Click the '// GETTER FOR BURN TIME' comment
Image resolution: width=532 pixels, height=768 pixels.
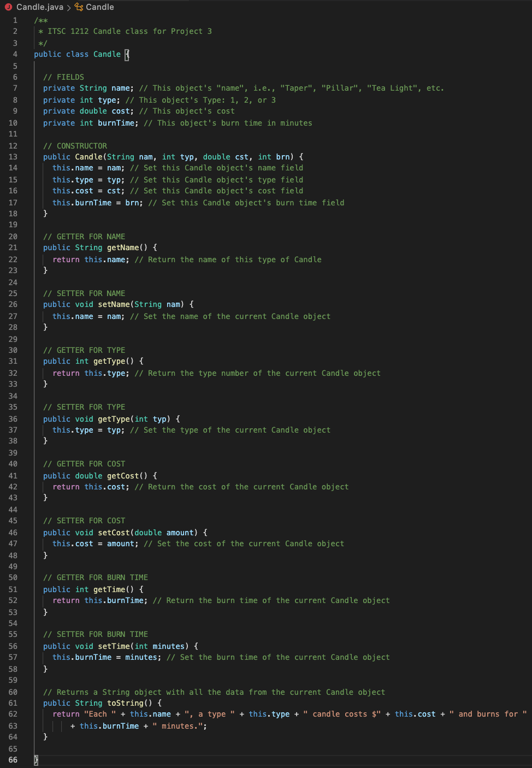click(96, 577)
